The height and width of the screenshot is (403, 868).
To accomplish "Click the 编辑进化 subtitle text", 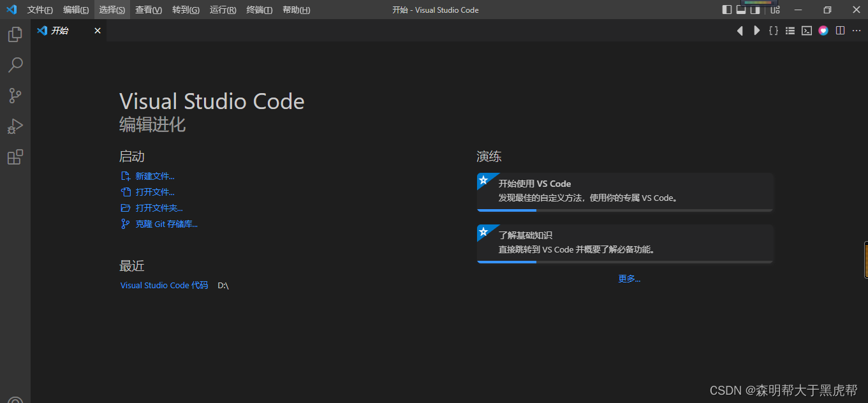I will tap(152, 124).
